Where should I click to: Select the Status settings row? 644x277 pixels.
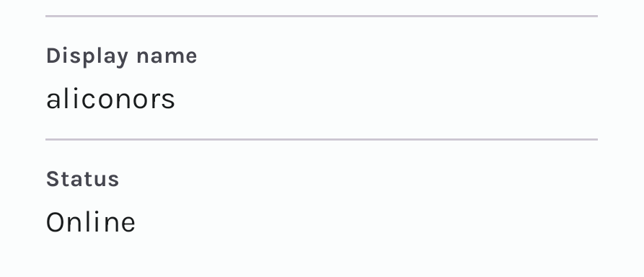pos(322,201)
